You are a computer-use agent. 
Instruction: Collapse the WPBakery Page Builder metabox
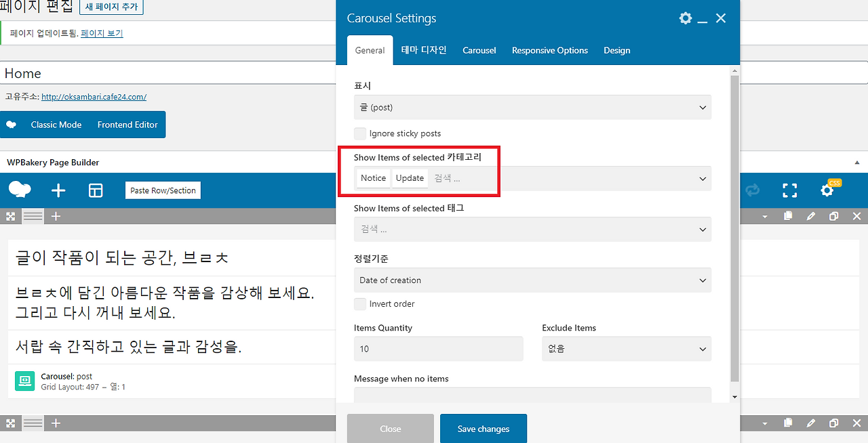click(x=856, y=163)
